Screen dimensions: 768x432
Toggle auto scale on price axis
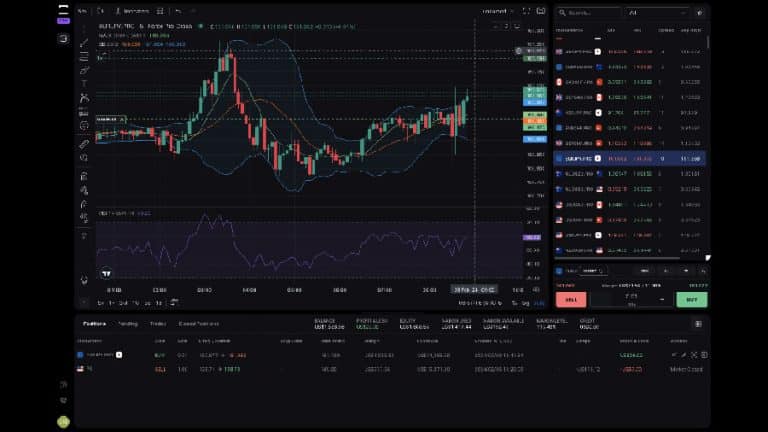539,303
